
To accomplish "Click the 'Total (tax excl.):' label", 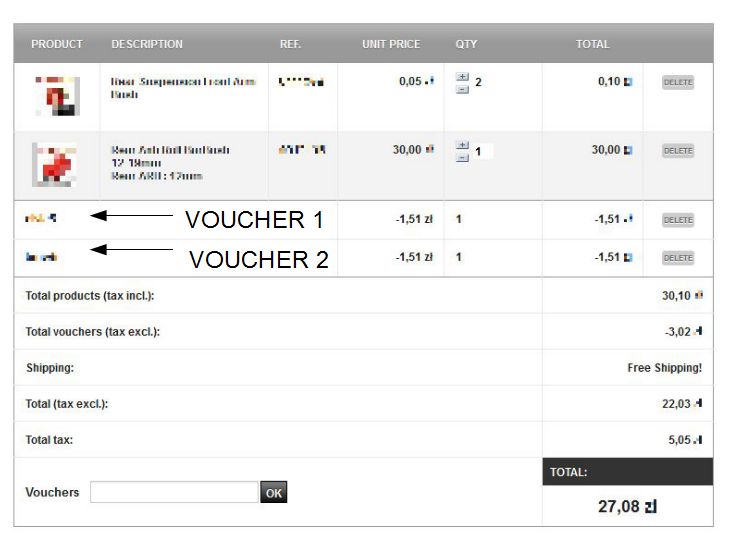I will pyautogui.click(x=67, y=404).
